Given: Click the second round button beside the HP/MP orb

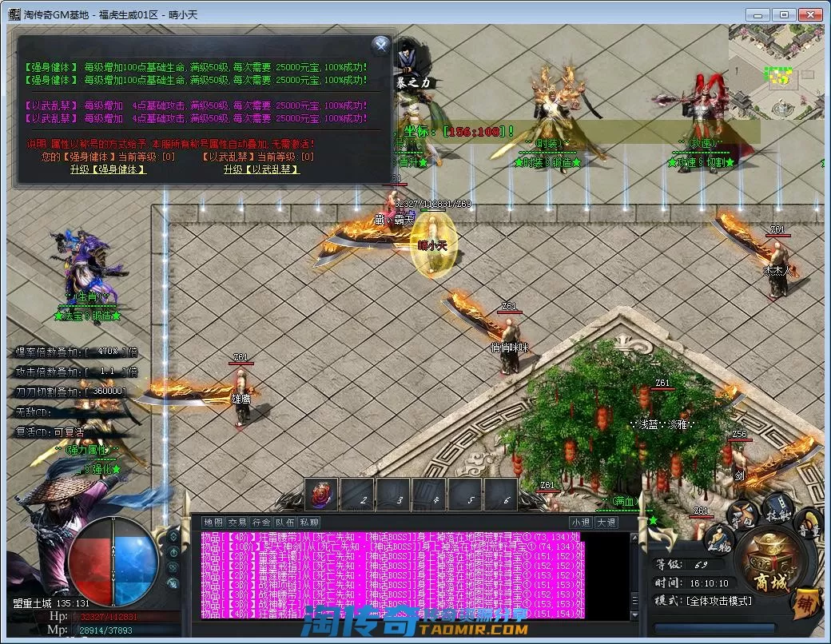Looking at the screenshot, I should coord(173,552).
